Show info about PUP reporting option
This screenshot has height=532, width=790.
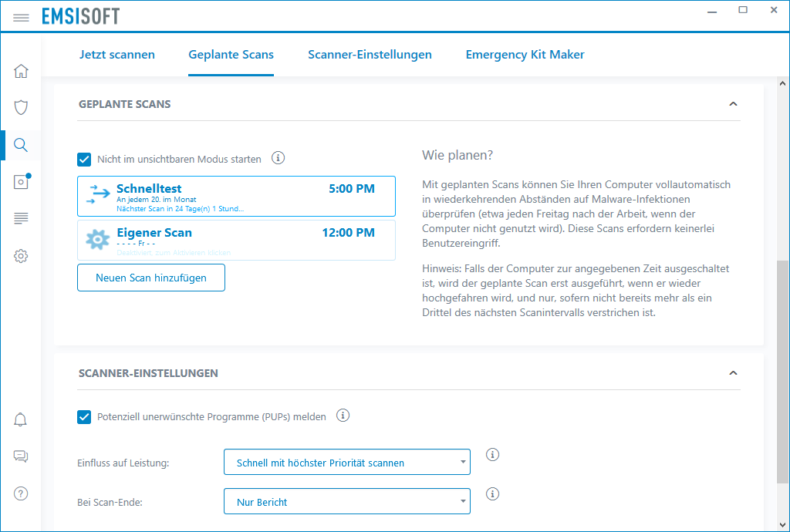pyautogui.click(x=343, y=416)
